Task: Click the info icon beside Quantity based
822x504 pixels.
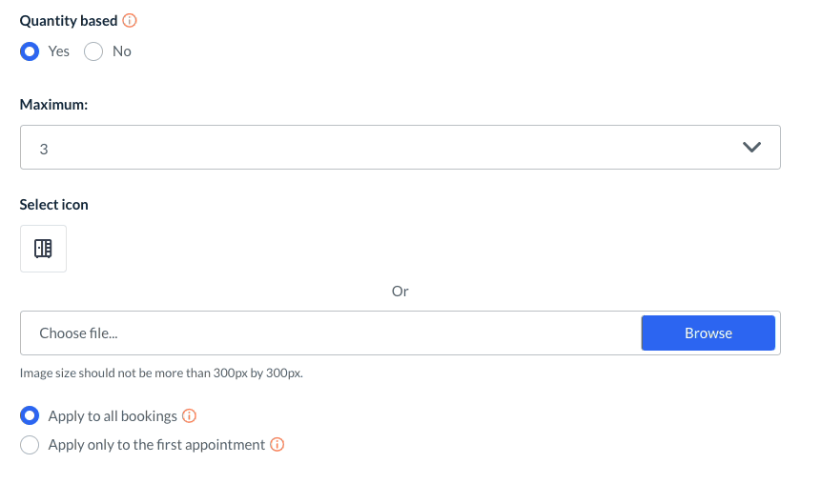Action: tap(131, 21)
